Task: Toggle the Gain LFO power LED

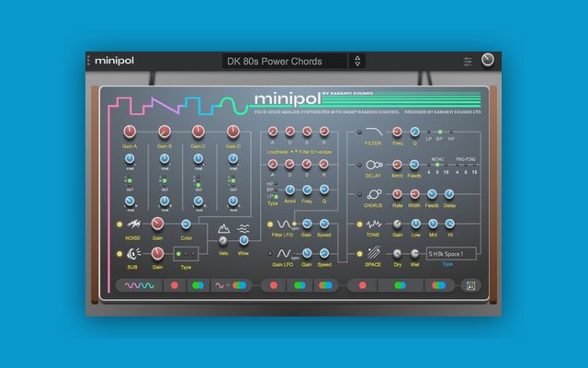Action: tap(269, 254)
